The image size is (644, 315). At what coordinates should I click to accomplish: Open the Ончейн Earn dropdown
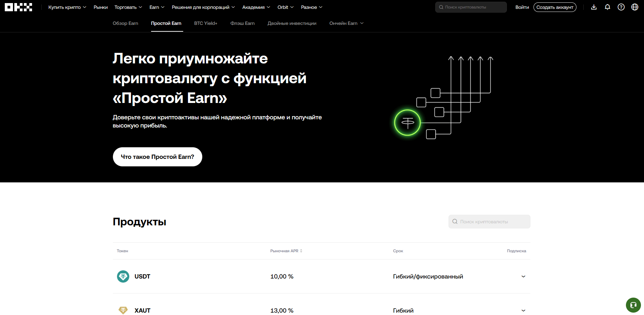click(x=347, y=23)
